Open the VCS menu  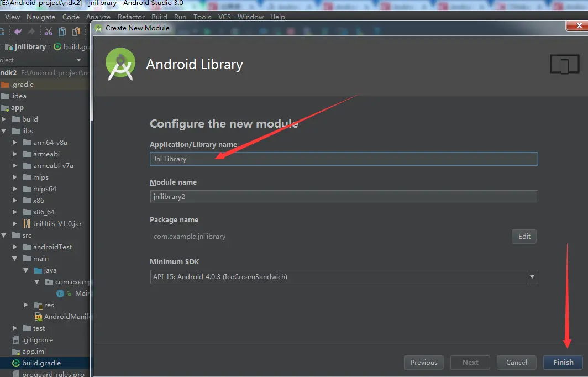click(224, 17)
